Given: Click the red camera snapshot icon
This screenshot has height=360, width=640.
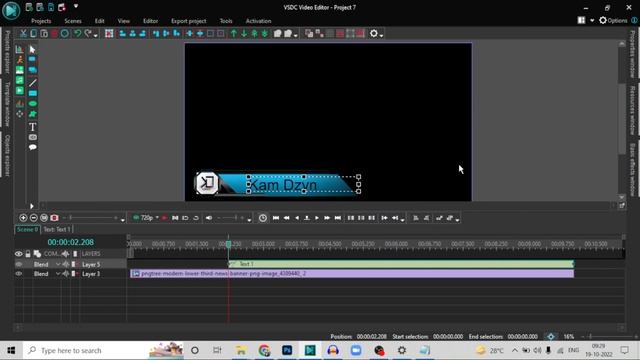Looking at the screenshot, I should pos(54,218).
